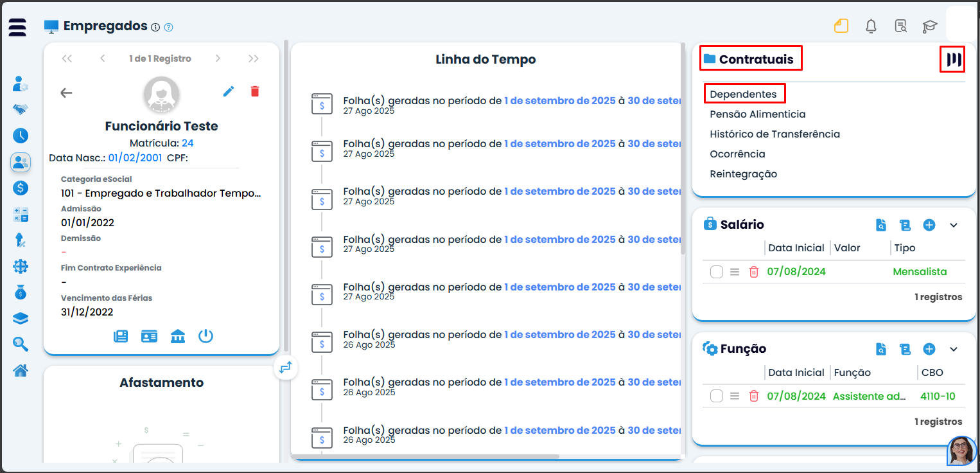Open Ocorrência in Contratuais
This screenshot has height=473, width=980.
click(737, 154)
